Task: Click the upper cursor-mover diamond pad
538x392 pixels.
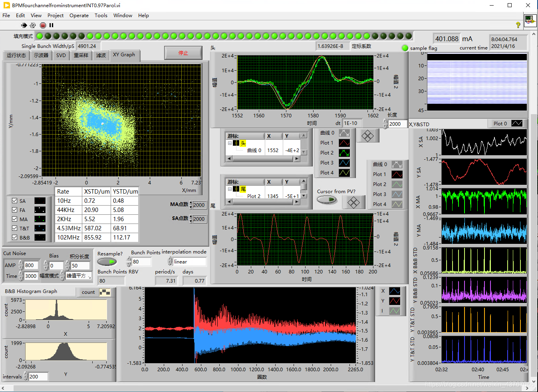Action: tap(367, 136)
